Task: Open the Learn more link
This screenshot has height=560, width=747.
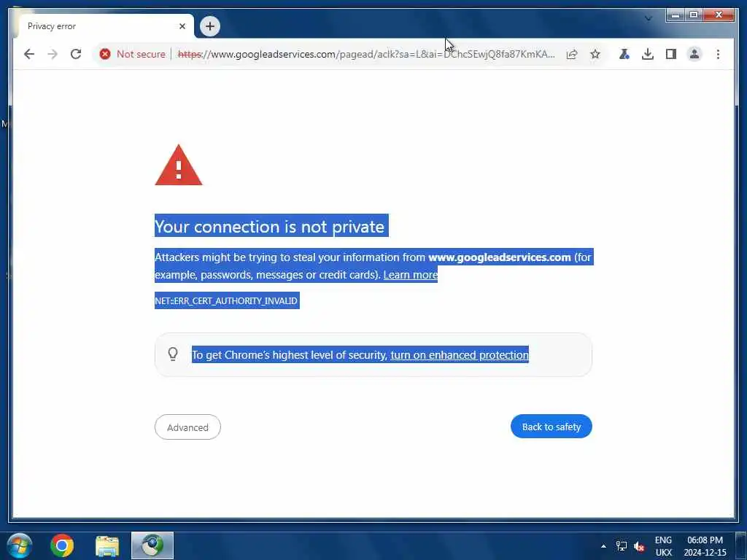Action: point(410,275)
